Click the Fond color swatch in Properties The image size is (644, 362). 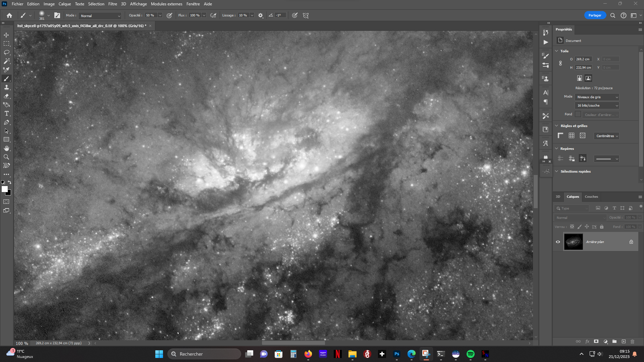point(578,114)
